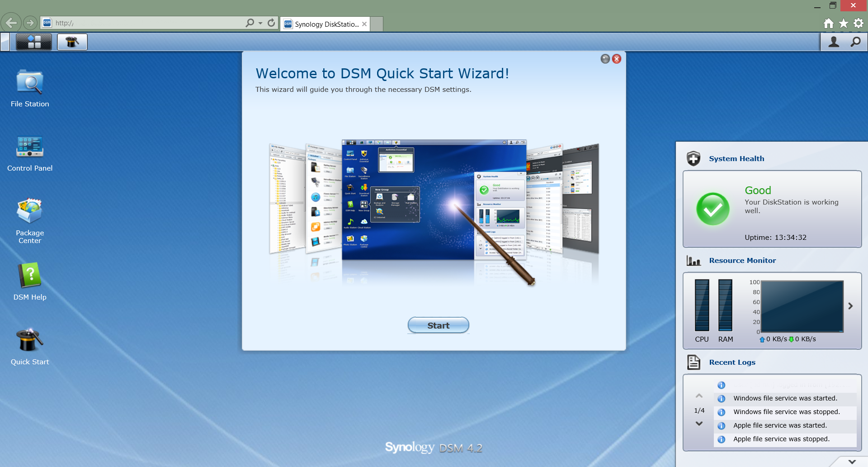
Task: Click the RAM usage bar
Action: click(x=725, y=305)
